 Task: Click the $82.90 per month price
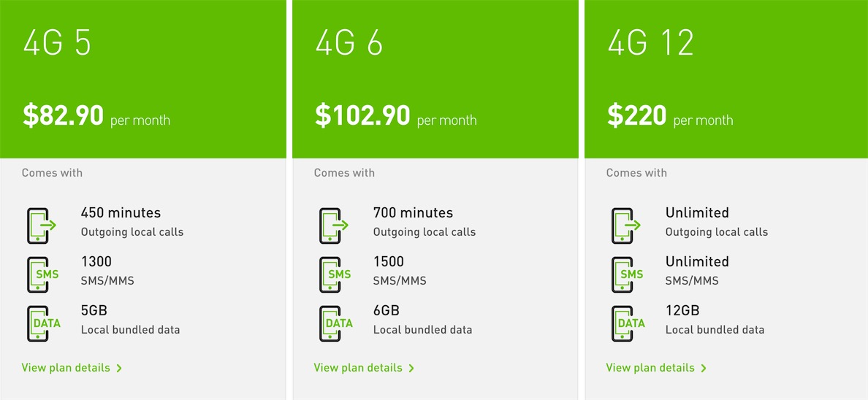click(96, 117)
